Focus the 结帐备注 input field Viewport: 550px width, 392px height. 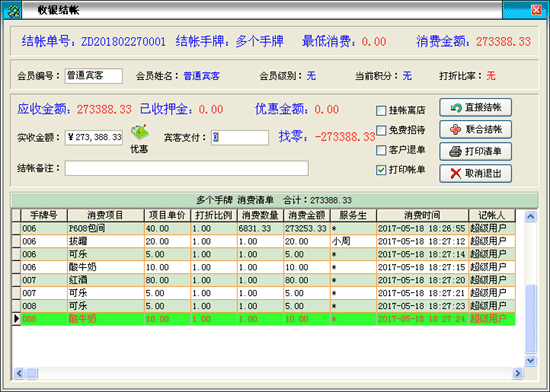coord(187,168)
